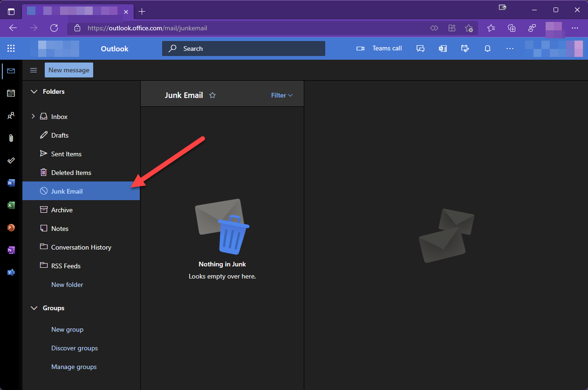The image size is (588, 390).
Task: Launch Word from the sidebar
Action: (11, 182)
